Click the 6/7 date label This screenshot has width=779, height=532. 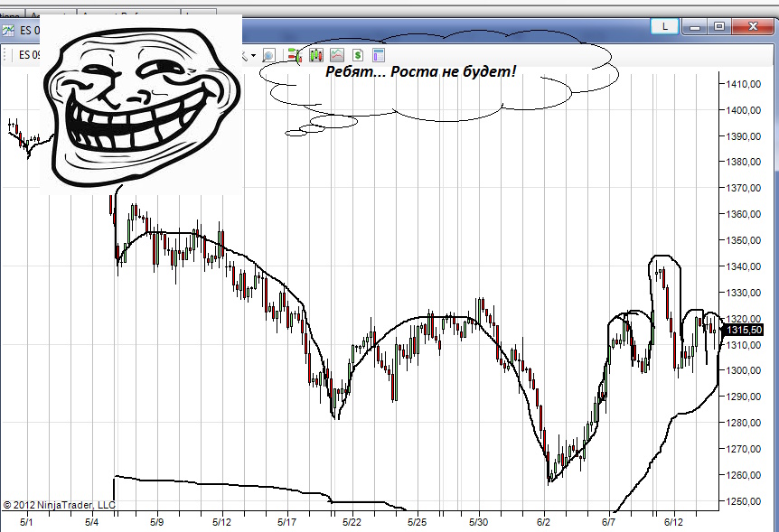(608, 522)
